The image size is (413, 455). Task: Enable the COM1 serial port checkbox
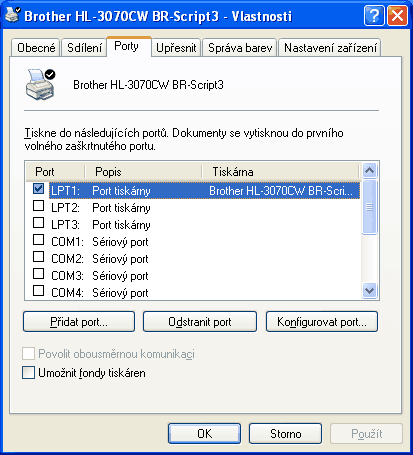point(39,239)
